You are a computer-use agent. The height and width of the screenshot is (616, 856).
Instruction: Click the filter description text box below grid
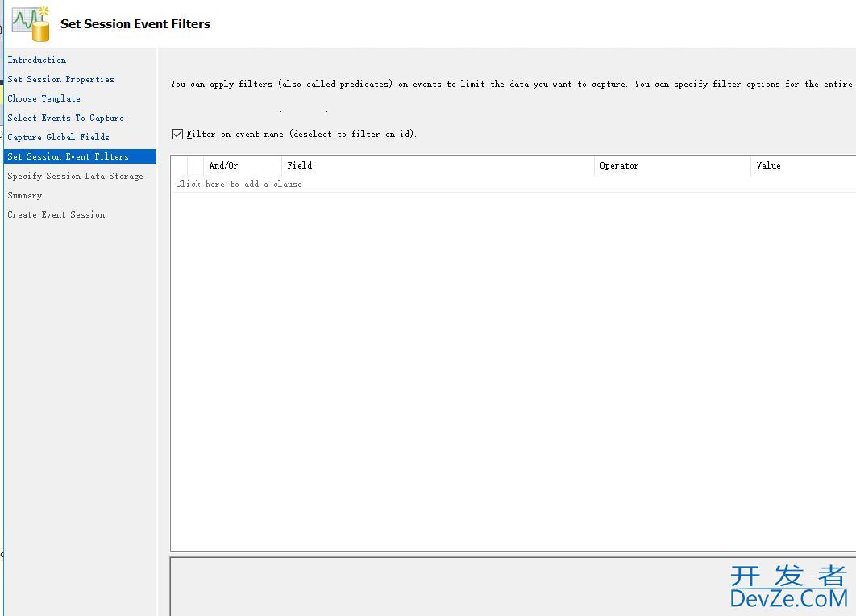[513, 586]
